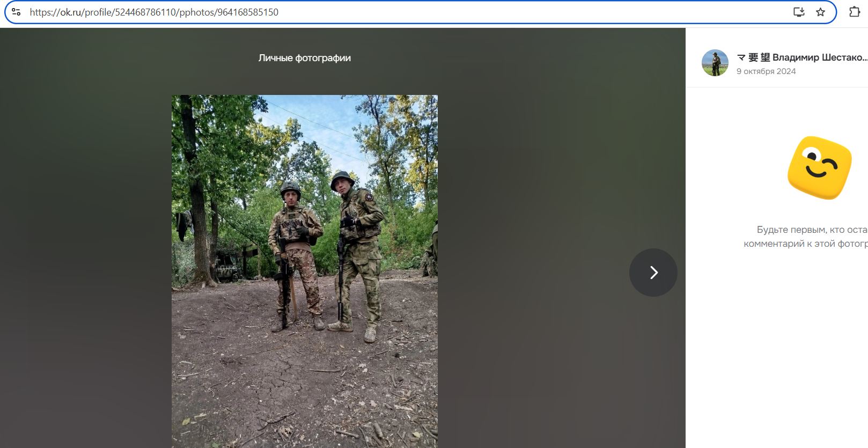Open the profile avatar of Владимир Шестаков
Image resolution: width=868 pixels, height=448 pixels.
pos(715,63)
